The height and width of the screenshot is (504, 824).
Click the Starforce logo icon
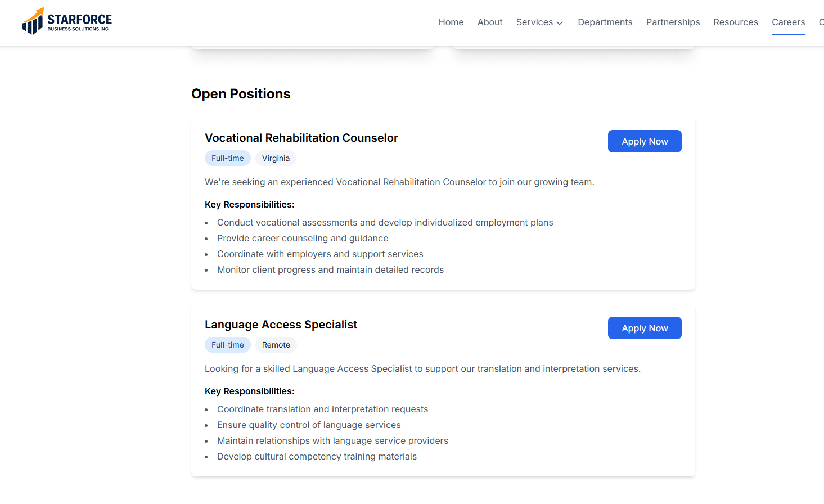(33, 22)
